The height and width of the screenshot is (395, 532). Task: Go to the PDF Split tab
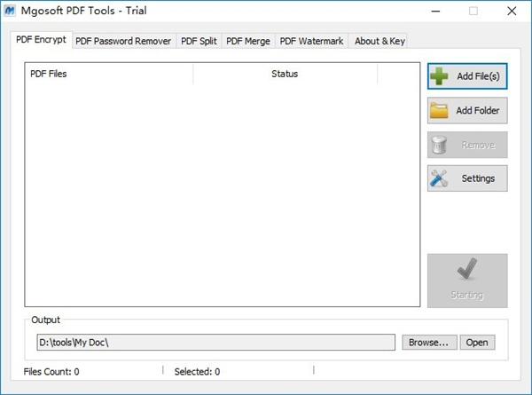(x=199, y=41)
